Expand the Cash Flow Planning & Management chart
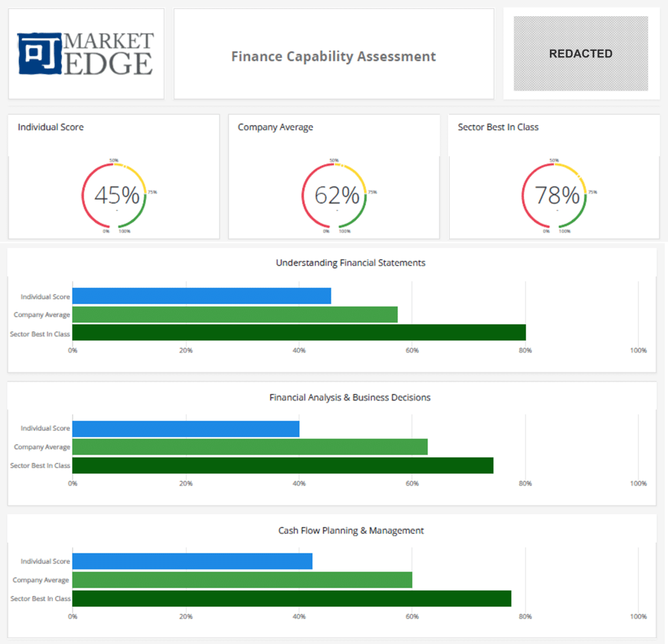668x644 pixels. [x=351, y=530]
